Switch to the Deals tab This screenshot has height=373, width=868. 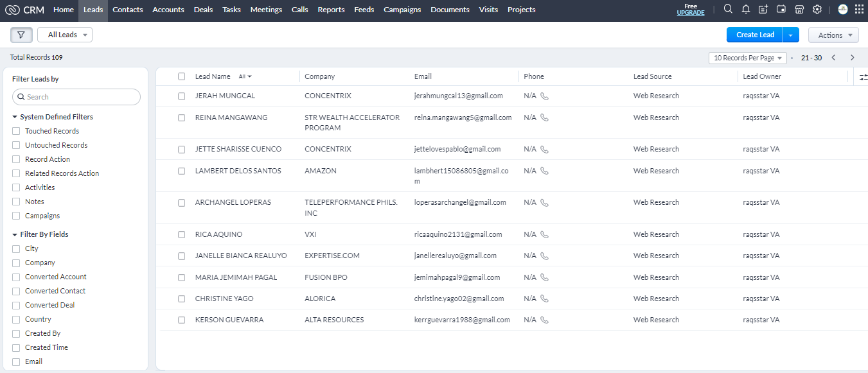click(x=203, y=10)
